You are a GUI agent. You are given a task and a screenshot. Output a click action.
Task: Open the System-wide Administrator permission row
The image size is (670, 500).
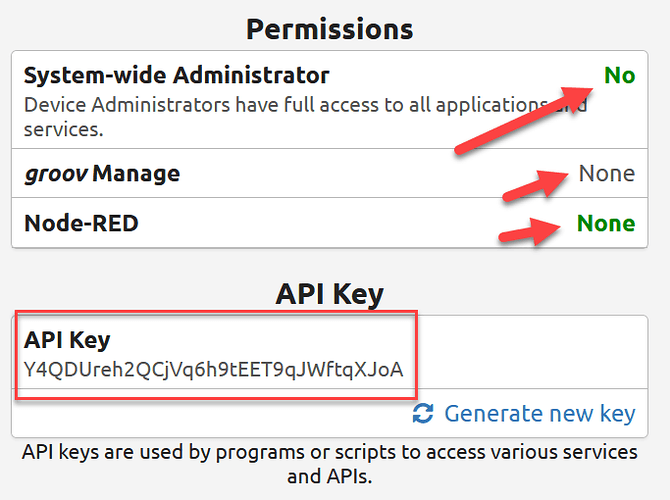pyautogui.click(x=329, y=100)
